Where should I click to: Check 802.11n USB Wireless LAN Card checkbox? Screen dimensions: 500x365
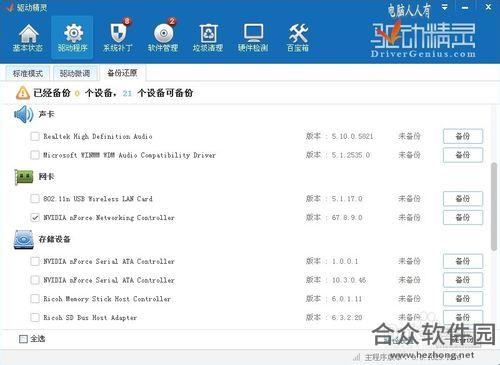point(35,199)
